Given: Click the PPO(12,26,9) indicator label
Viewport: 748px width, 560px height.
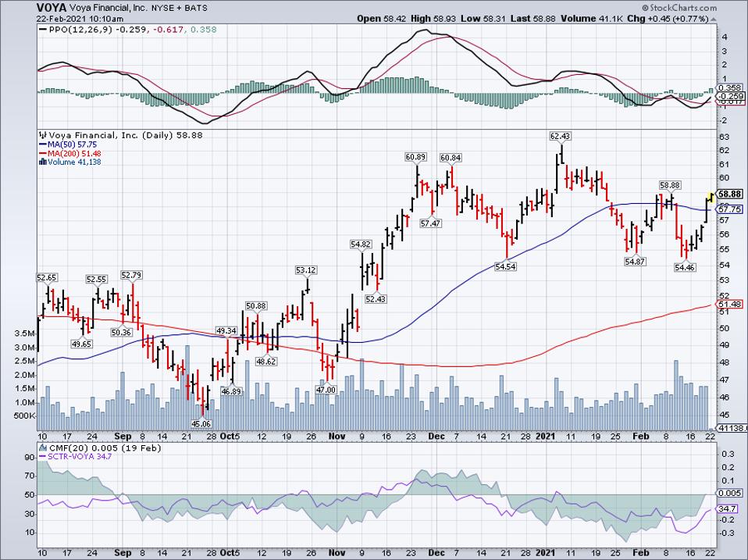Looking at the screenshot, I should click(82, 30).
